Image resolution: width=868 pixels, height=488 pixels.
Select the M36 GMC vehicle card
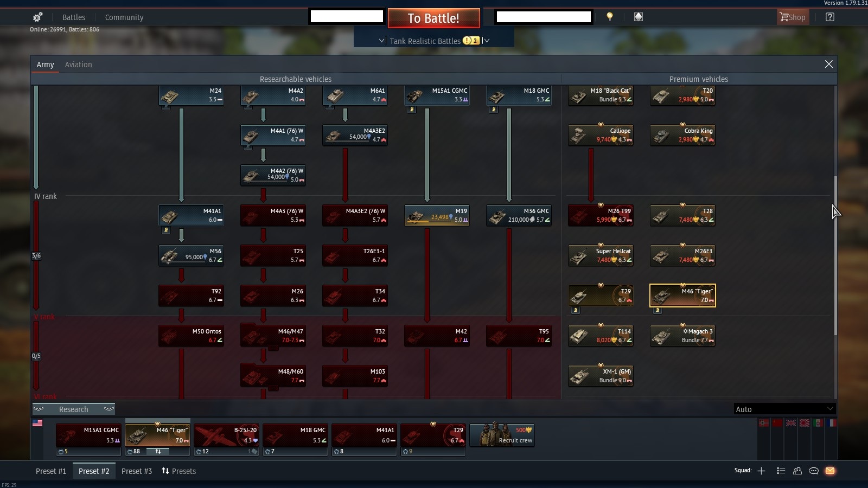coord(519,215)
